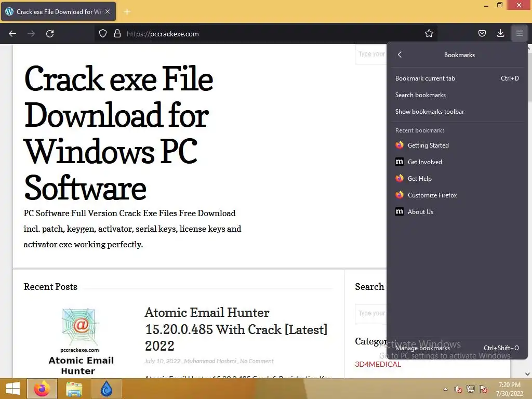Image resolution: width=532 pixels, height=399 pixels.
Task: Show hidden system tray icons
Action: point(445,389)
